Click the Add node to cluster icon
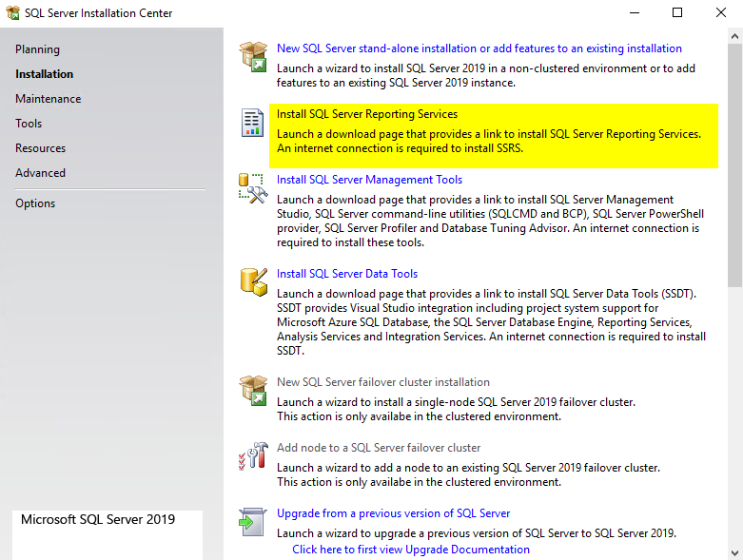Screen dimensions: 743x560 253,456
